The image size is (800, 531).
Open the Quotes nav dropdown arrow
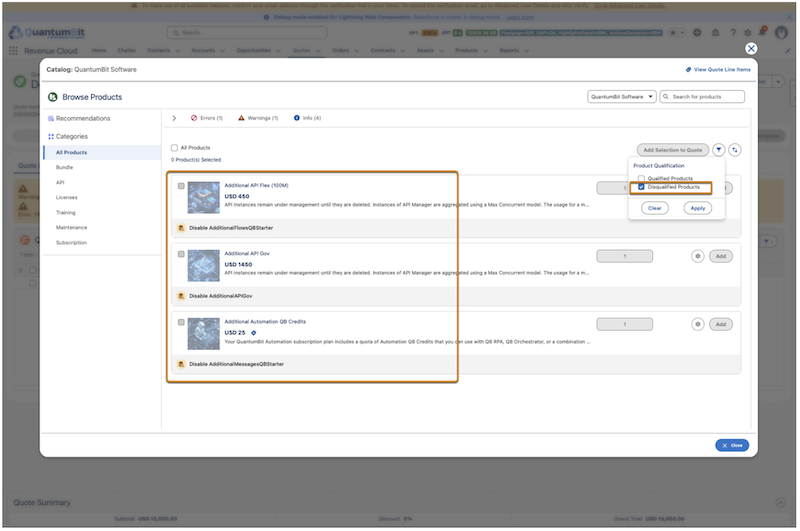[318, 50]
